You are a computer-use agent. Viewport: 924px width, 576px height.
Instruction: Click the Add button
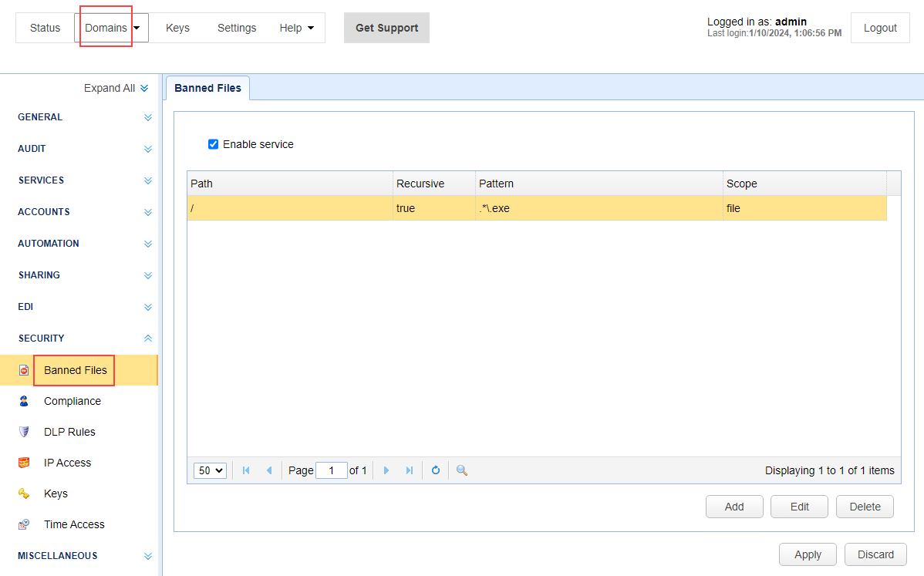pyautogui.click(x=734, y=507)
